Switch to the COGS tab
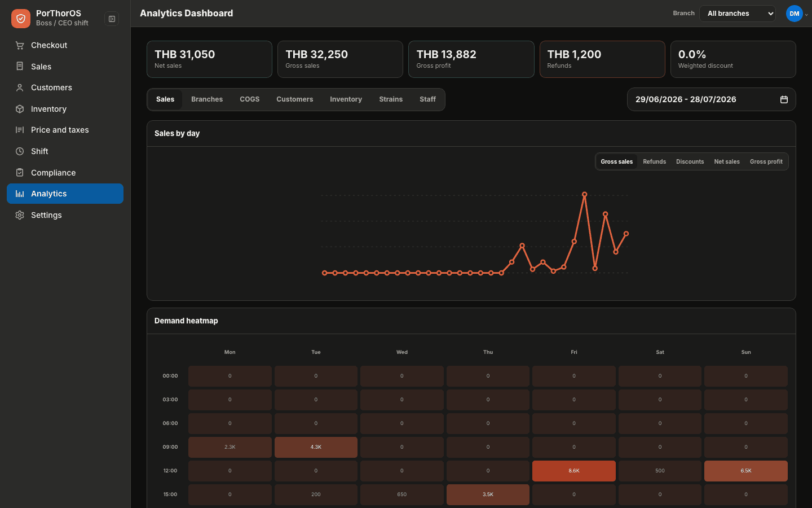Viewport: 812px width, 508px height. (x=250, y=99)
